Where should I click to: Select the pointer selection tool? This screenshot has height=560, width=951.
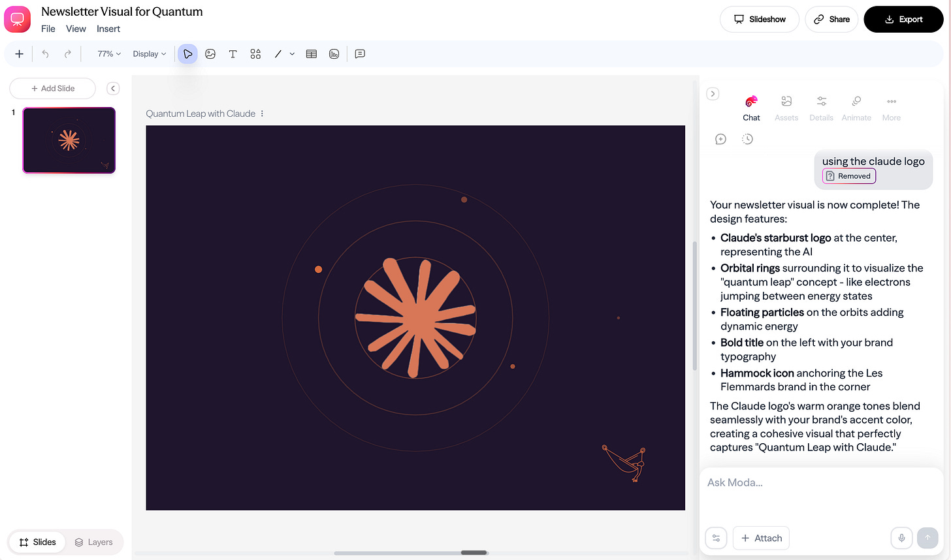187,54
